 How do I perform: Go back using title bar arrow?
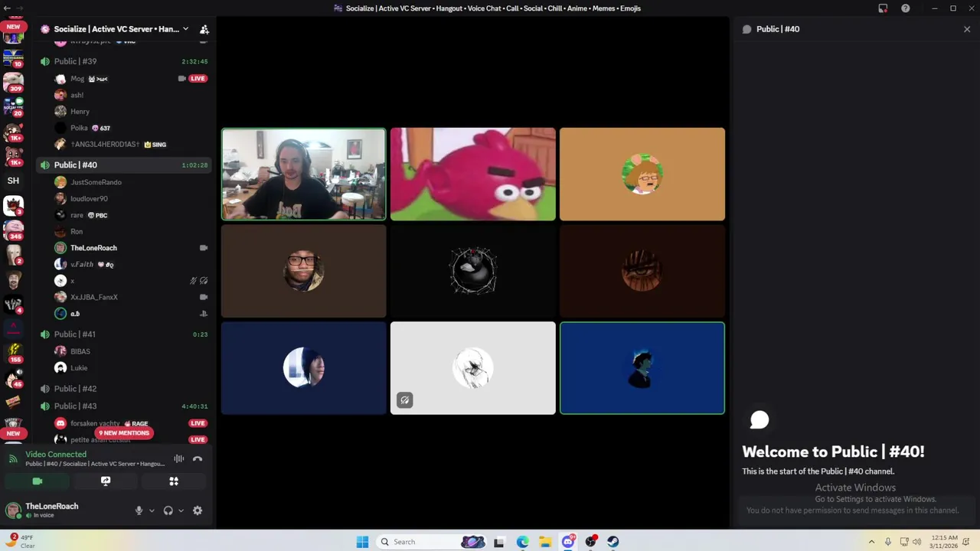click(6, 8)
